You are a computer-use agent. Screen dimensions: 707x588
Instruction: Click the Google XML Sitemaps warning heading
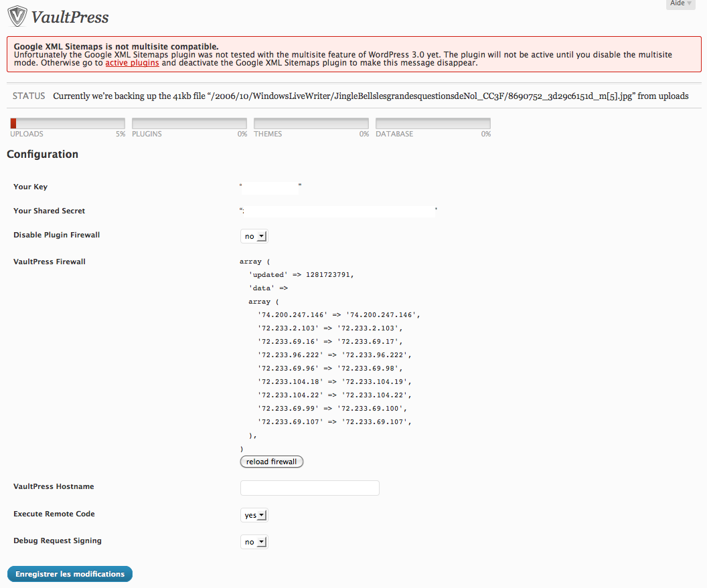116,46
